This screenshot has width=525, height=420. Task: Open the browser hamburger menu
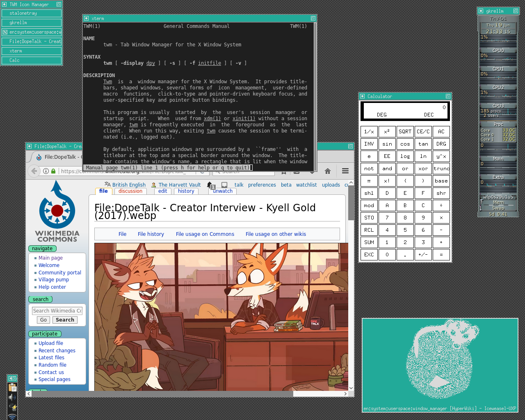pos(345,171)
